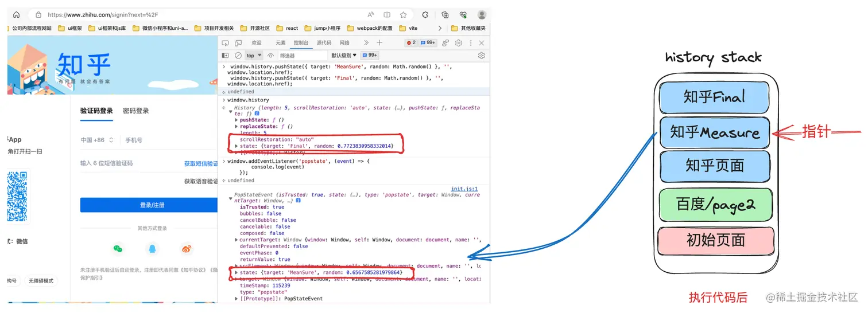Activate DevTools inspect element icon

pyautogui.click(x=225, y=43)
